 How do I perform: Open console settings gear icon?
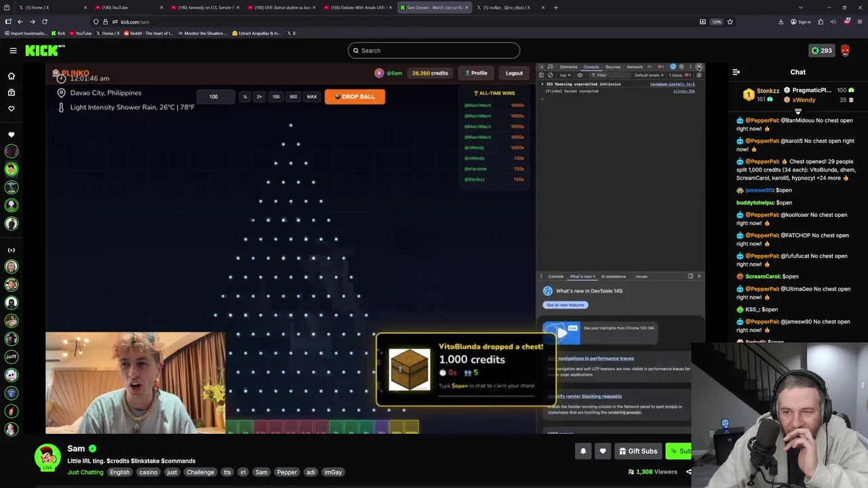coord(699,75)
